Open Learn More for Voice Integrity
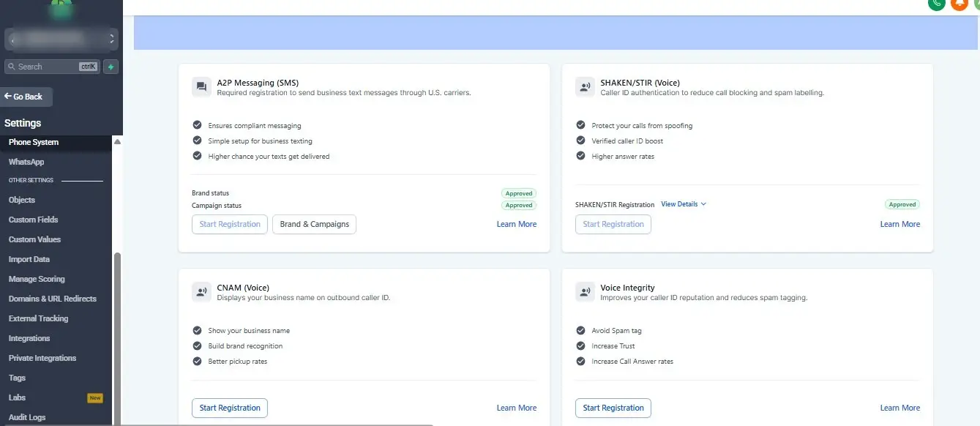 (900, 408)
